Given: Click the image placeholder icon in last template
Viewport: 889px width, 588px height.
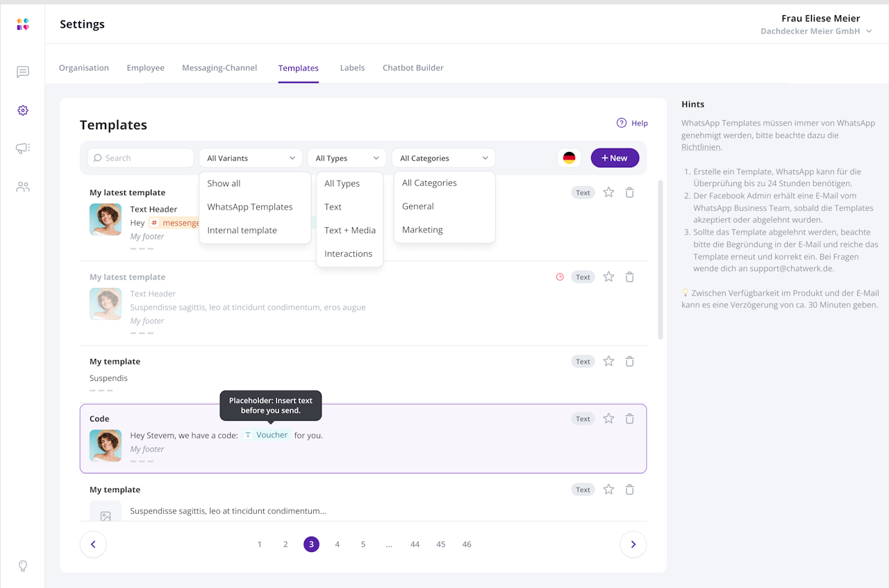Looking at the screenshot, I should [x=106, y=514].
